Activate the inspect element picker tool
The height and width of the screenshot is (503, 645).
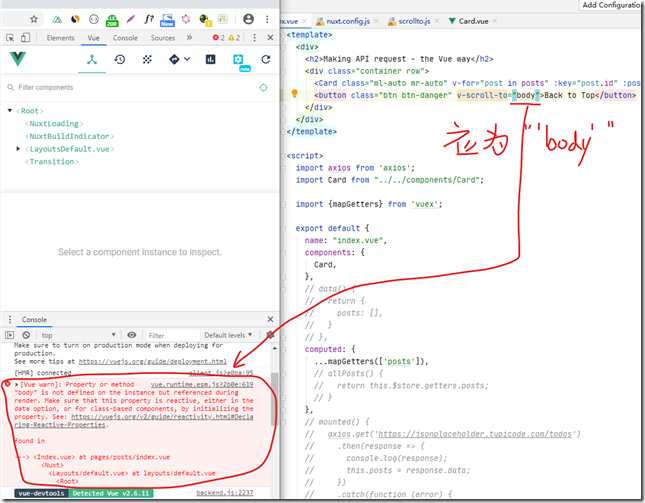[x=10, y=38]
